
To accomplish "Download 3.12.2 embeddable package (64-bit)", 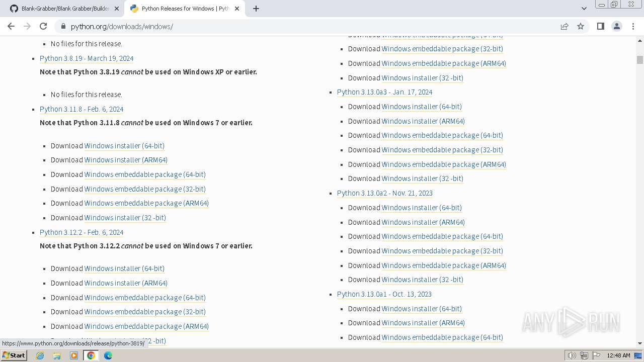I will pos(145,298).
